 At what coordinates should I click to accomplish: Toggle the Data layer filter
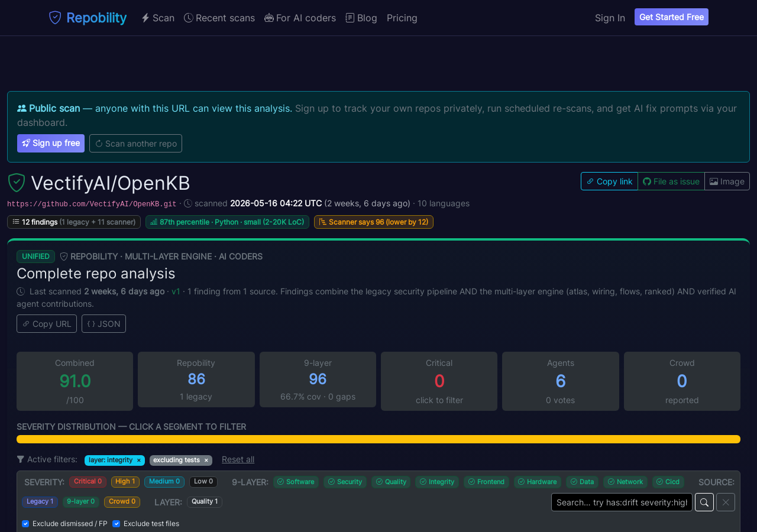[582, 482]
